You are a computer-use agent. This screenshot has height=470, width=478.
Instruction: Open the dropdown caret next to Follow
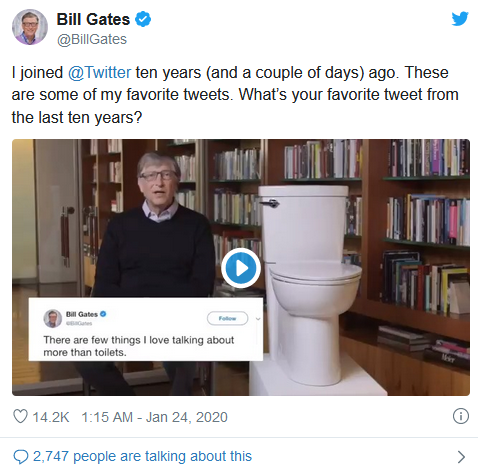pos(258,319)
